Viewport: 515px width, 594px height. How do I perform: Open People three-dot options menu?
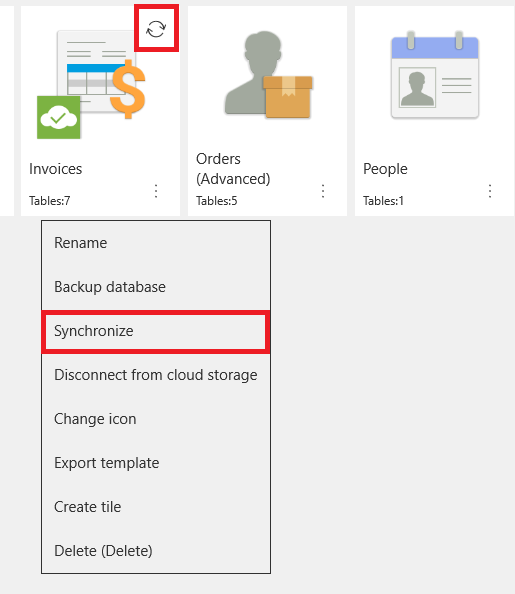pos(490,191)
